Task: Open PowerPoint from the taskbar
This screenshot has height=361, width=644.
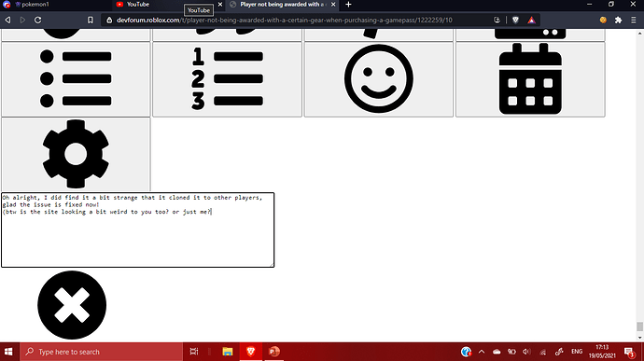Action: click(x=274, y=352)
